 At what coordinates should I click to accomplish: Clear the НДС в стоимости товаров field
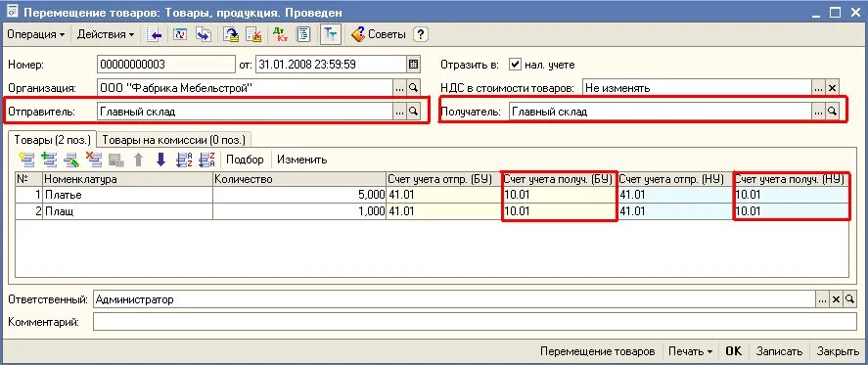(x=832, y=87)
